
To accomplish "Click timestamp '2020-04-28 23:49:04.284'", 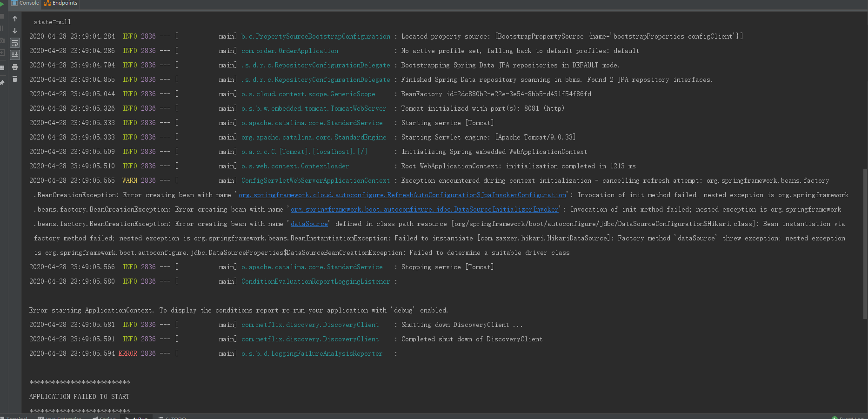I will tap(72, 36).
